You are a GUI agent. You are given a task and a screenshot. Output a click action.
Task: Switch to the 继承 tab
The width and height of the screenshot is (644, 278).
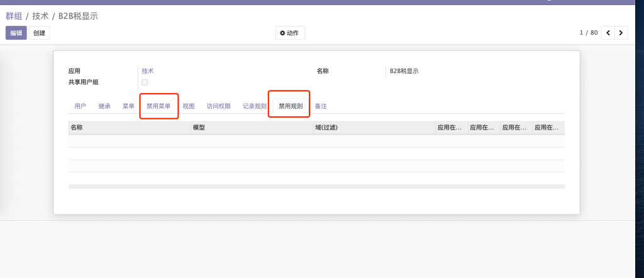point(104,106)
